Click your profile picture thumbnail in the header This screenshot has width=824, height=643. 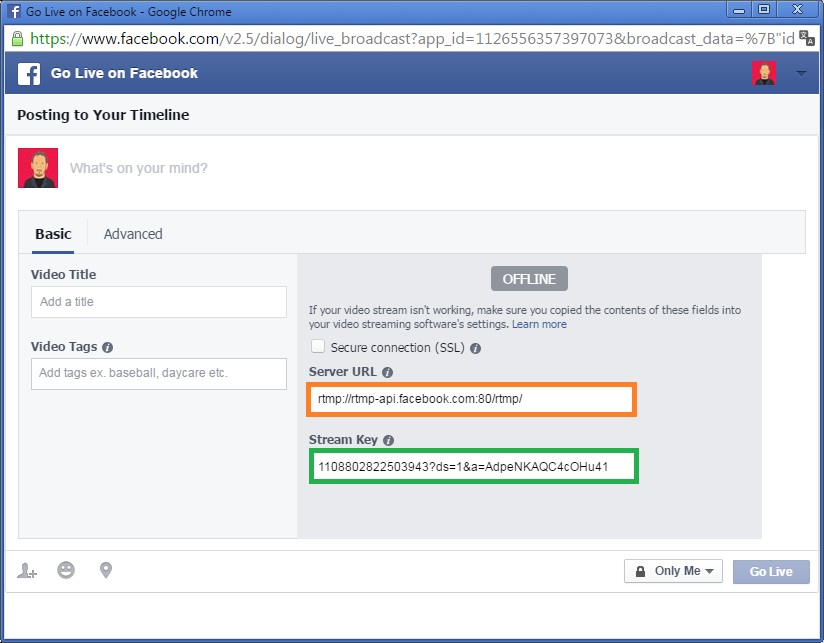coord(764,73)
